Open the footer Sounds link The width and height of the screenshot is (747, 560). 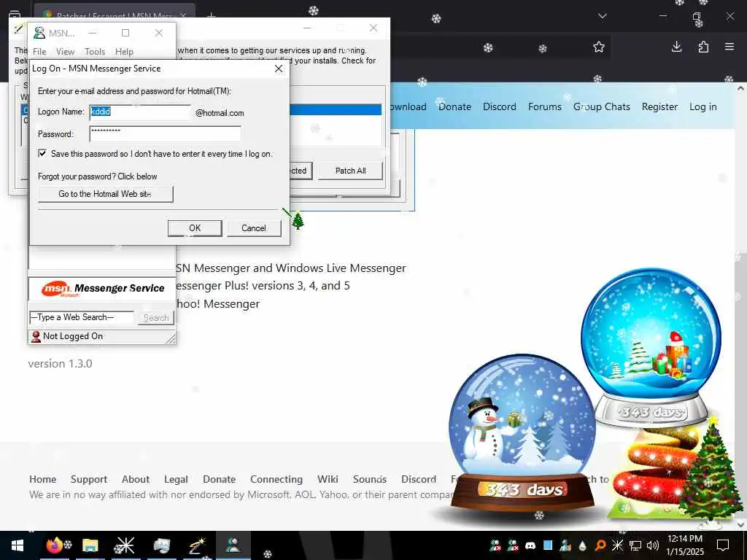point(370,479)
